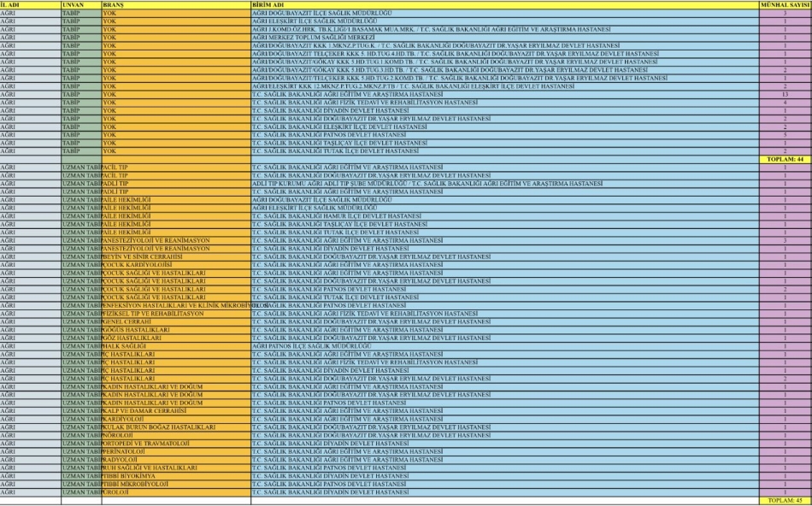Image resolution: width=812 pixels, height=506 pixels.
Task: Click the FİZİKSEL TIP VE REHABİLİTASYON branch cell
Action: (x=176, y=314)
